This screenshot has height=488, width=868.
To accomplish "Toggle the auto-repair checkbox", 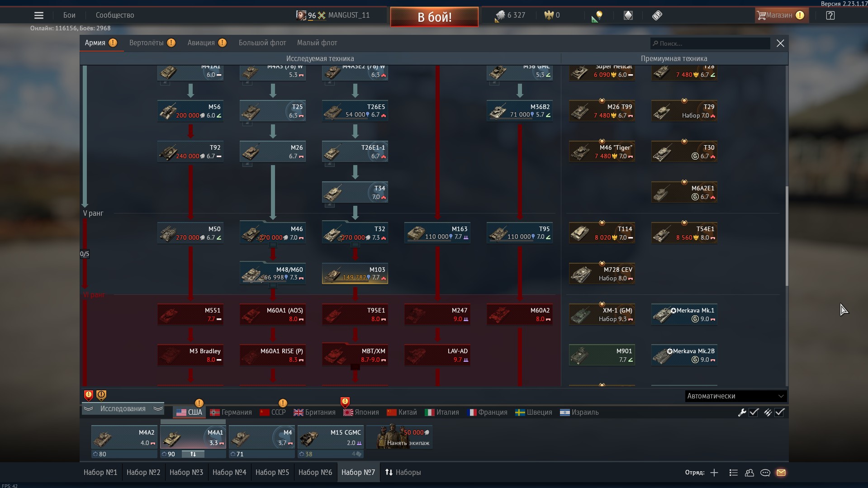I will click(754, 412).
